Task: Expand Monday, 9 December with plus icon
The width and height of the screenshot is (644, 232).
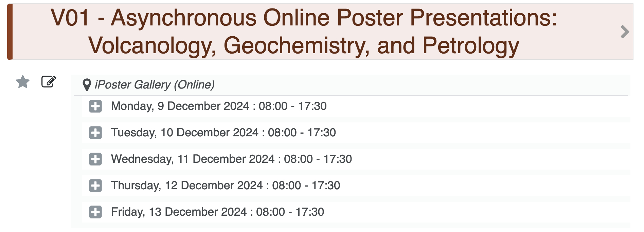Action: point(95,106)
